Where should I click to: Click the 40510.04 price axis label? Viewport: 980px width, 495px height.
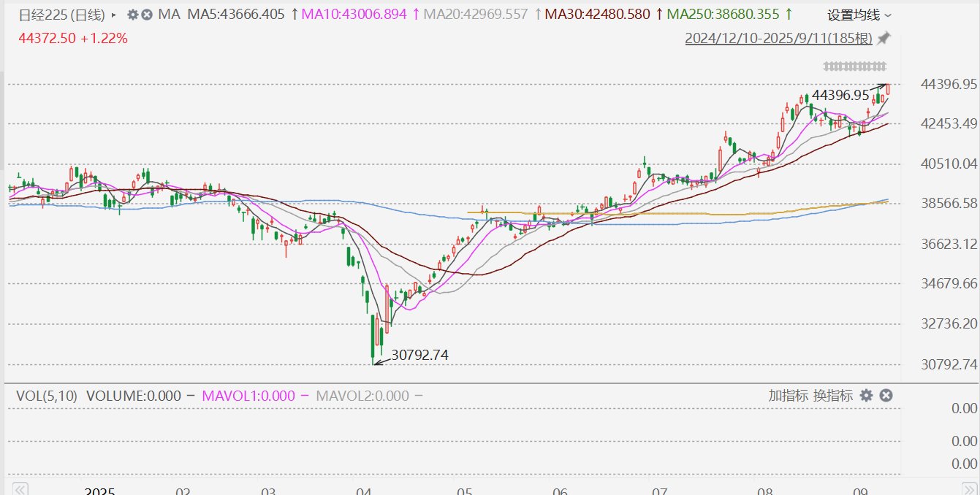tap(949, 163)
